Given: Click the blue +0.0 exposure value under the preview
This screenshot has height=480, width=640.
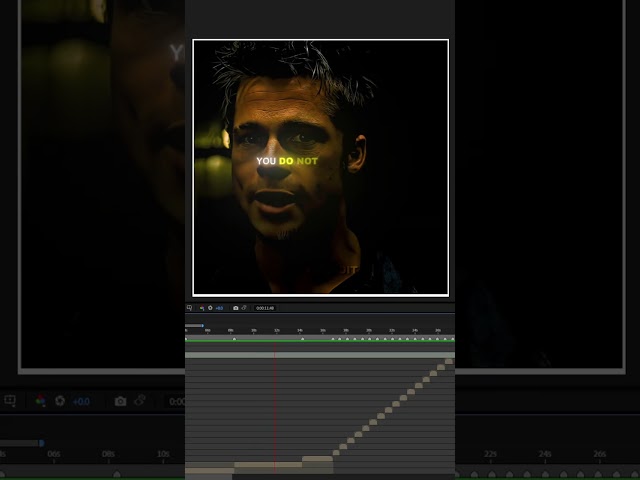Looking at the screenshot, I should pyautogui.click(x=219, y=308).
